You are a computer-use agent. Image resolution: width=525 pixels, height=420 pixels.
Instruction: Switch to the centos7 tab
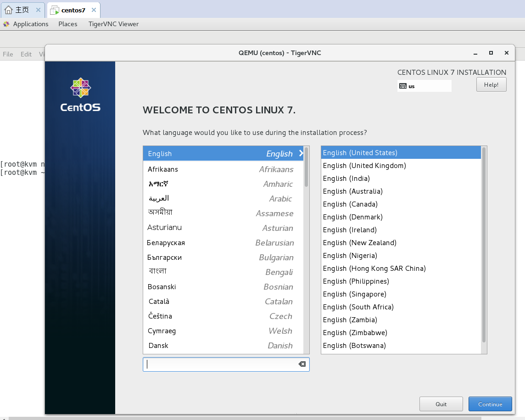73,10
